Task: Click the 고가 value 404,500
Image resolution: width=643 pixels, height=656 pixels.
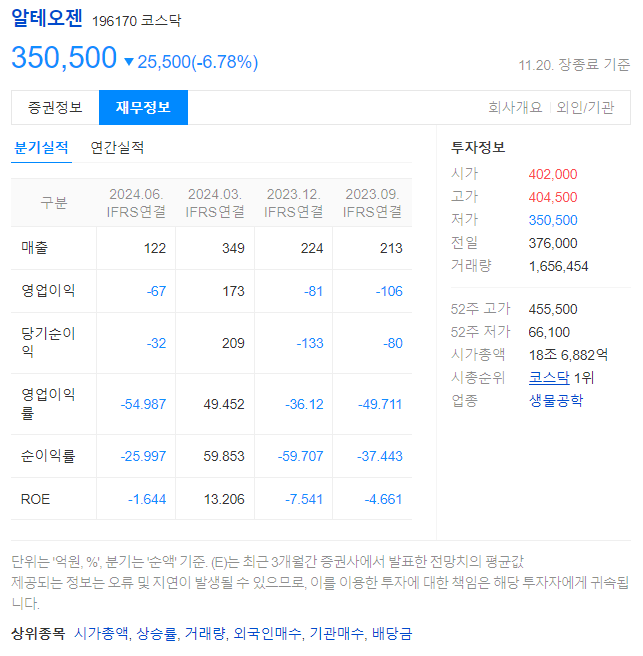Action: click(x=553, y=197)
